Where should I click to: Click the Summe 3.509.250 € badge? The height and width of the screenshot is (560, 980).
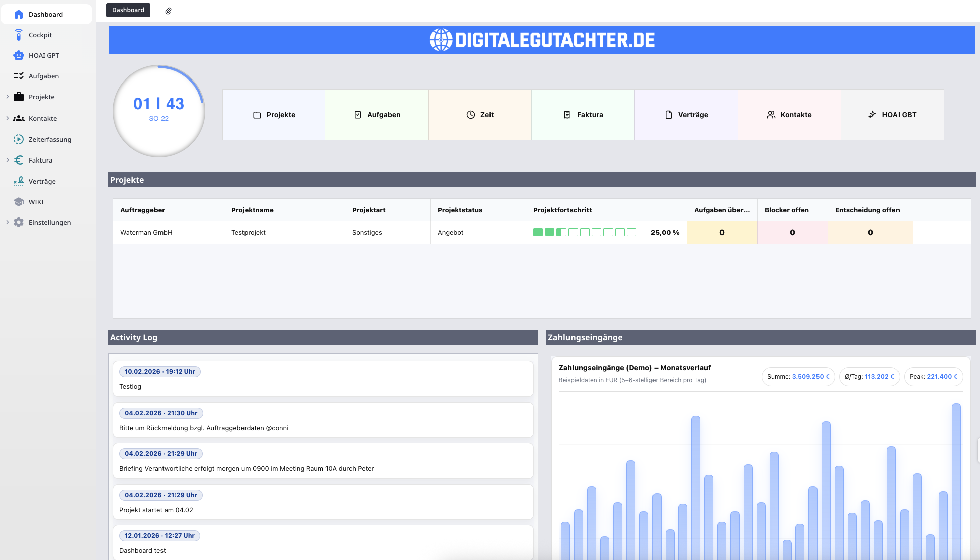[x=798, y=376]
